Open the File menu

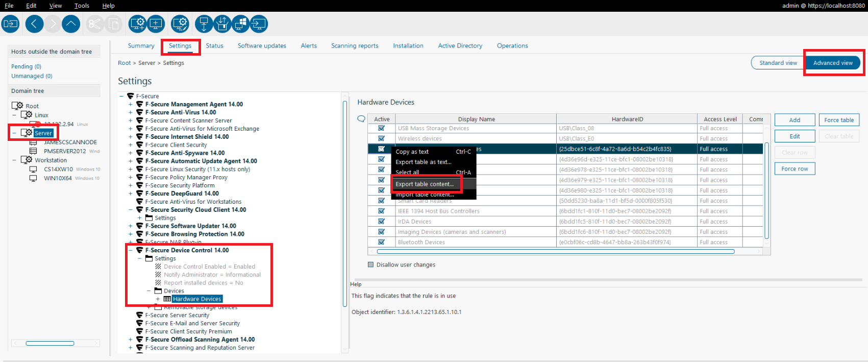[9, 6]
